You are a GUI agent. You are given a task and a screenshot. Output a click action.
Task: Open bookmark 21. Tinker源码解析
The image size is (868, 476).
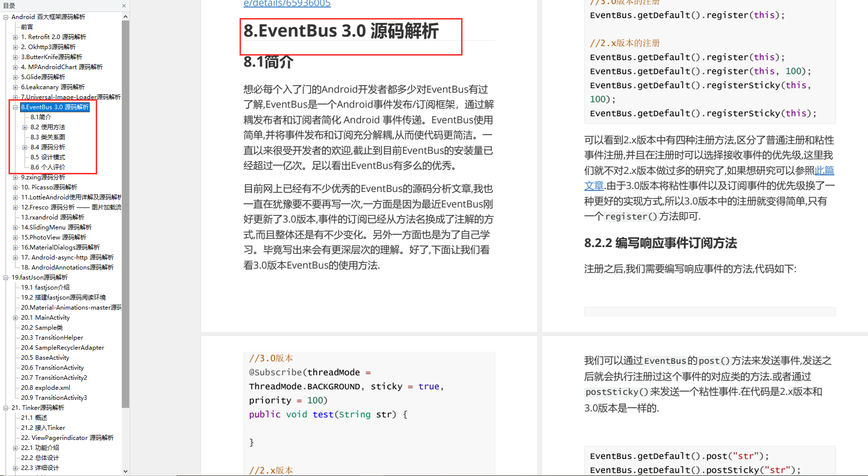tap(38, 408)
